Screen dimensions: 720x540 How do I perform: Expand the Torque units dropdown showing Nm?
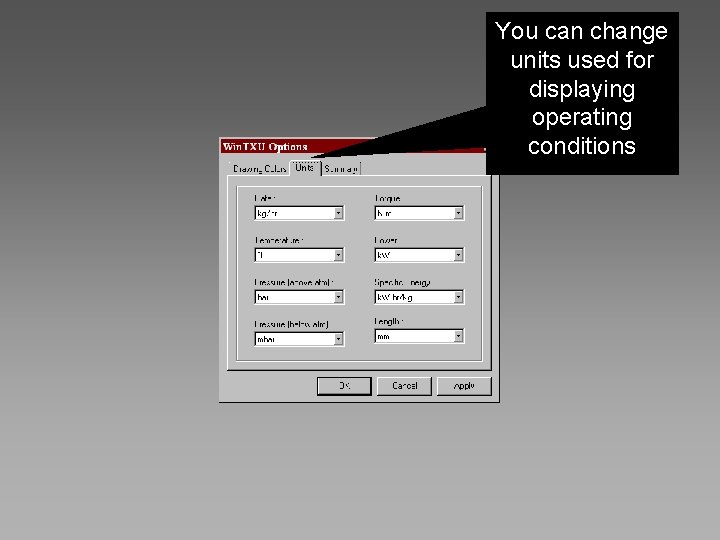pos(419,213)
